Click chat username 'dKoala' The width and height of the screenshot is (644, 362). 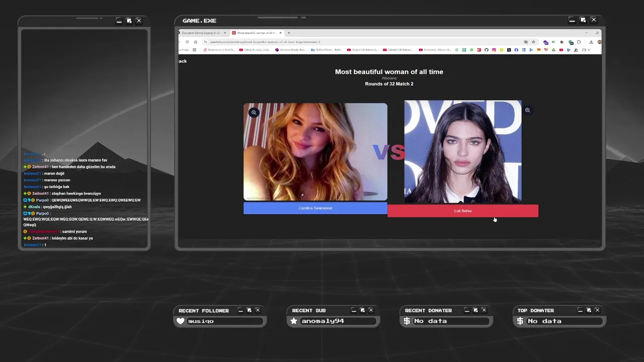pyautogui.click(x=34, y=207)
